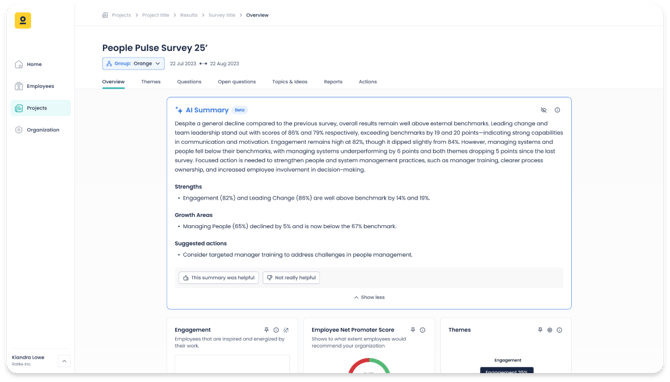
Task: Switch to the Themes tab
Action: click(x=151, y=82)
